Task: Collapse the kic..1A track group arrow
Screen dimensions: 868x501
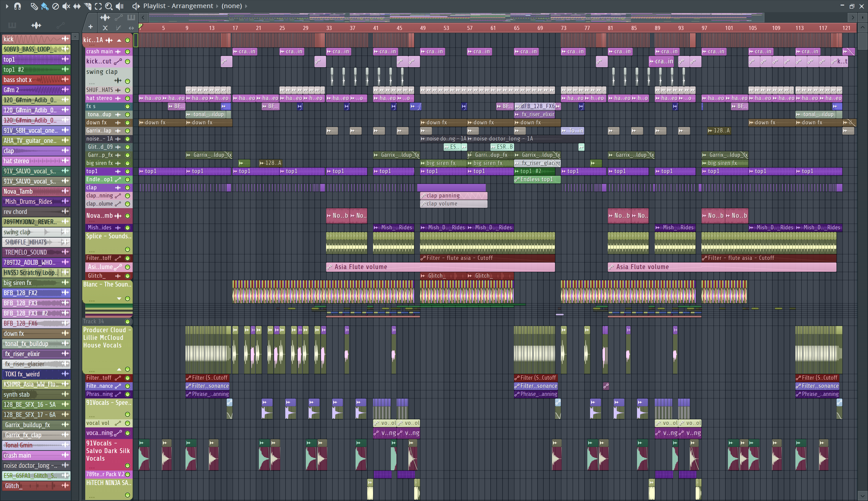Action: (x=119, y=40)
